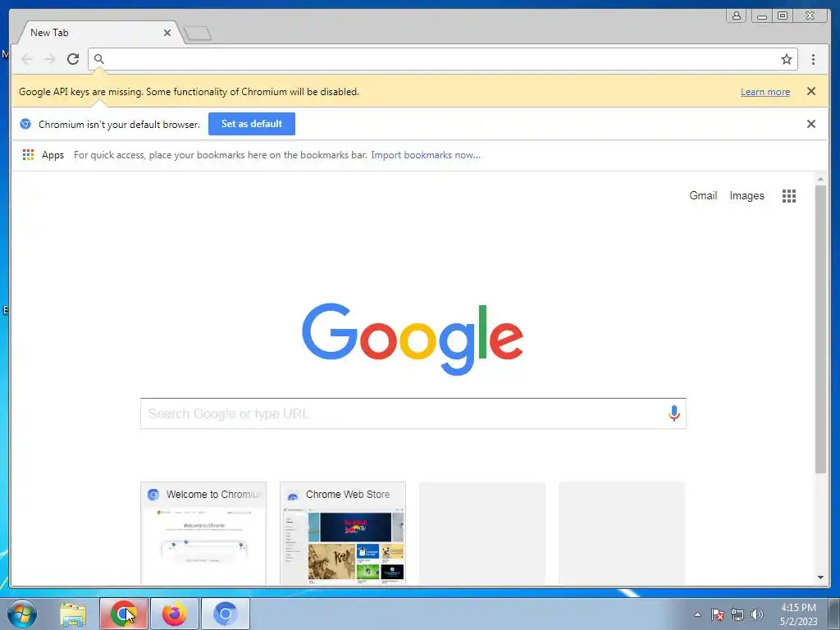Click the address bar field

point(442,59)
